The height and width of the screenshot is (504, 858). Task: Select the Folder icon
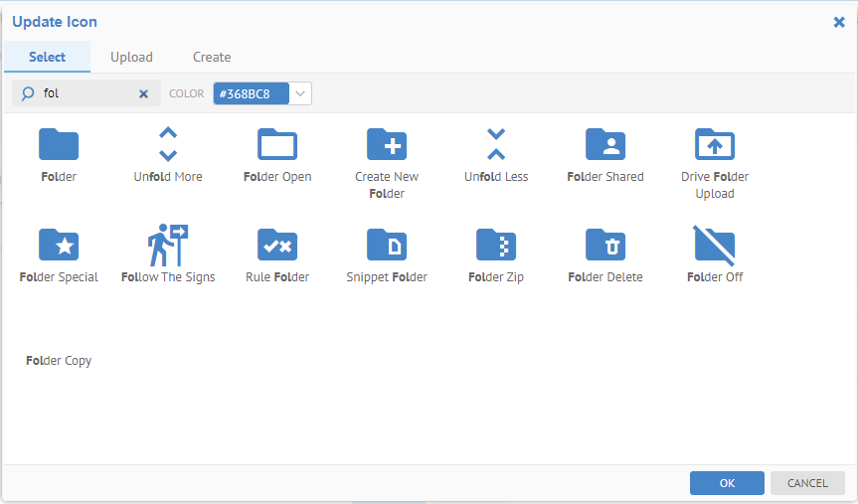click(59, 145)
